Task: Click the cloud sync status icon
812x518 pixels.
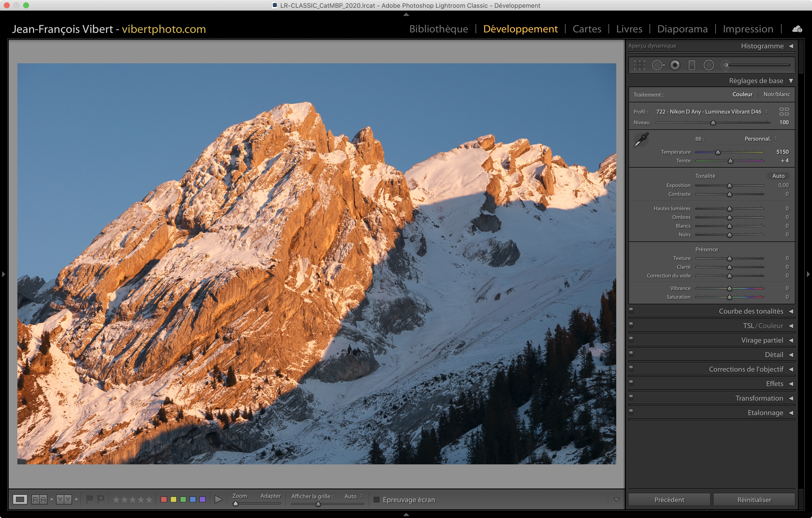Action: point(797,29)
